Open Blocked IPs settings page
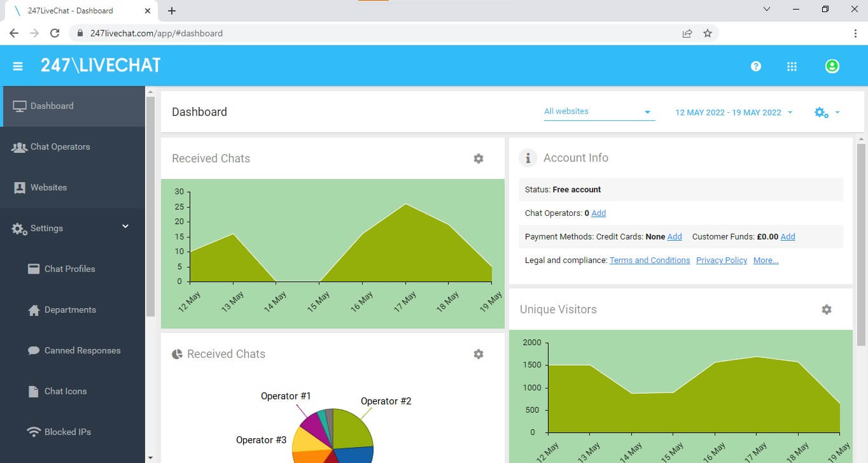 pos(73,432)
